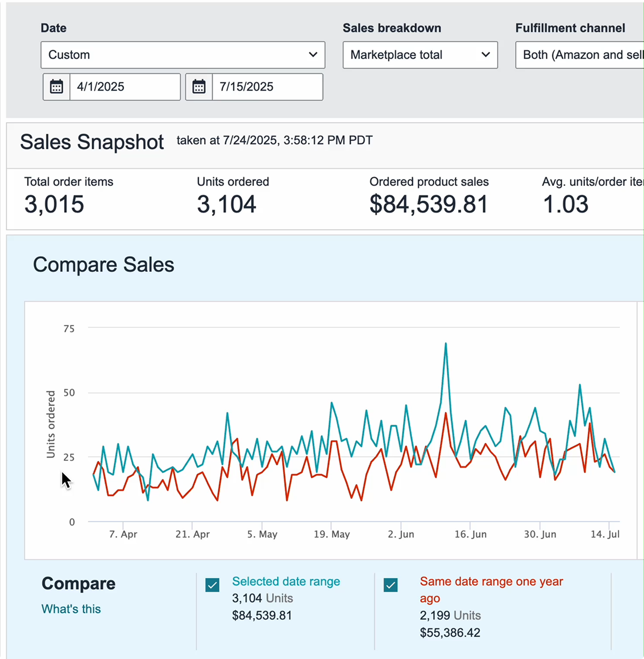
Task: Open the Sales breakdown dropdown
Action: 420,55
